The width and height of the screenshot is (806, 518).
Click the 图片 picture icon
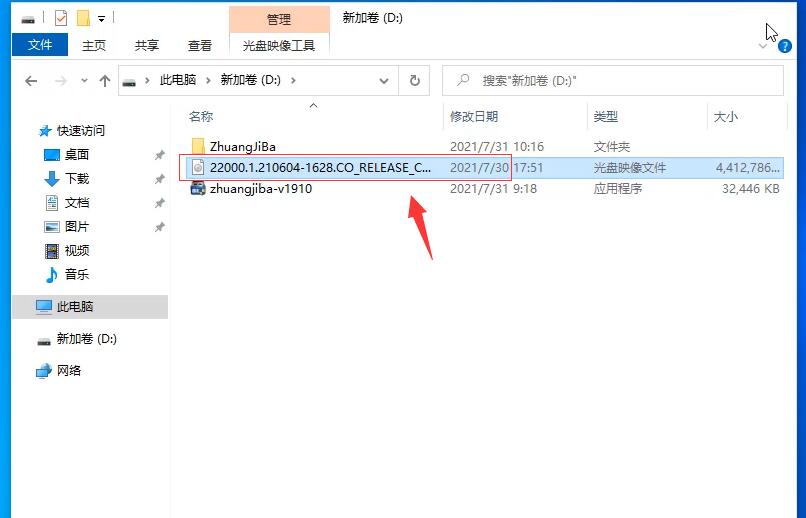point(52,227)
